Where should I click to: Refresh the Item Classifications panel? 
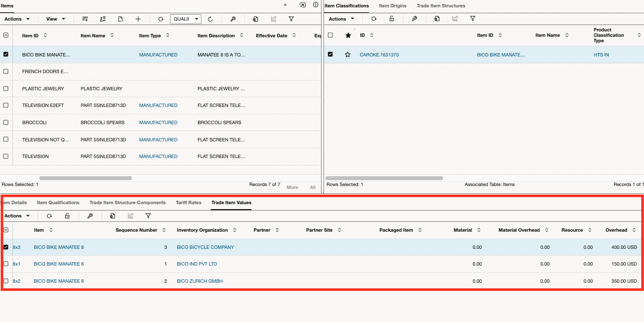coord(374,19)
